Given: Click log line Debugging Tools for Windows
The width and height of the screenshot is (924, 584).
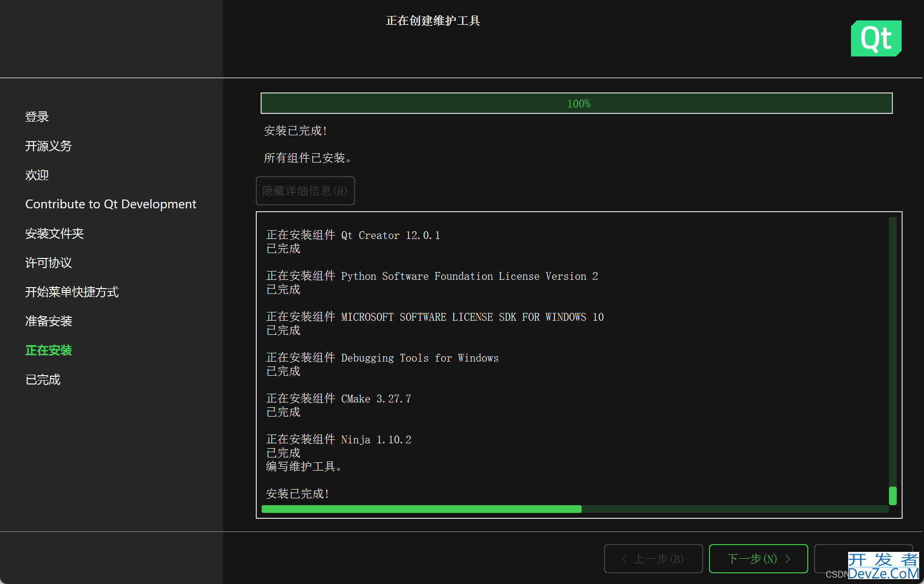Looking at the screenshot, I should [x=383, y=358].
